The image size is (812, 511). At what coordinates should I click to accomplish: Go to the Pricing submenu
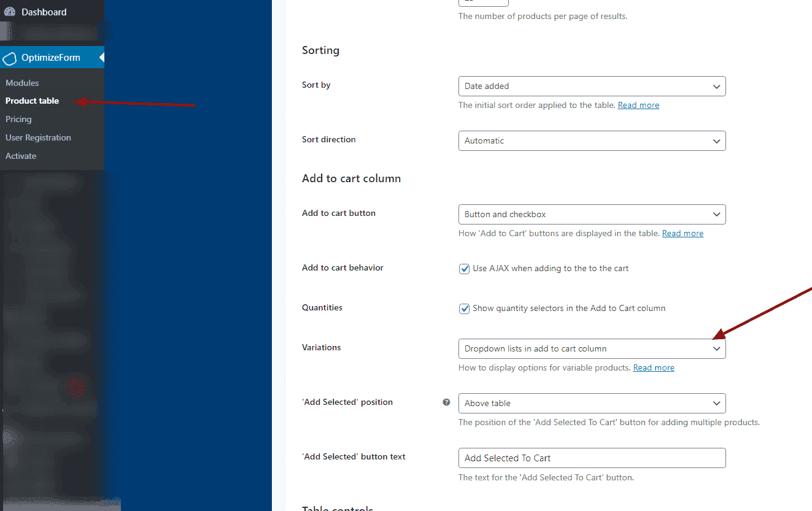(18, 120)
